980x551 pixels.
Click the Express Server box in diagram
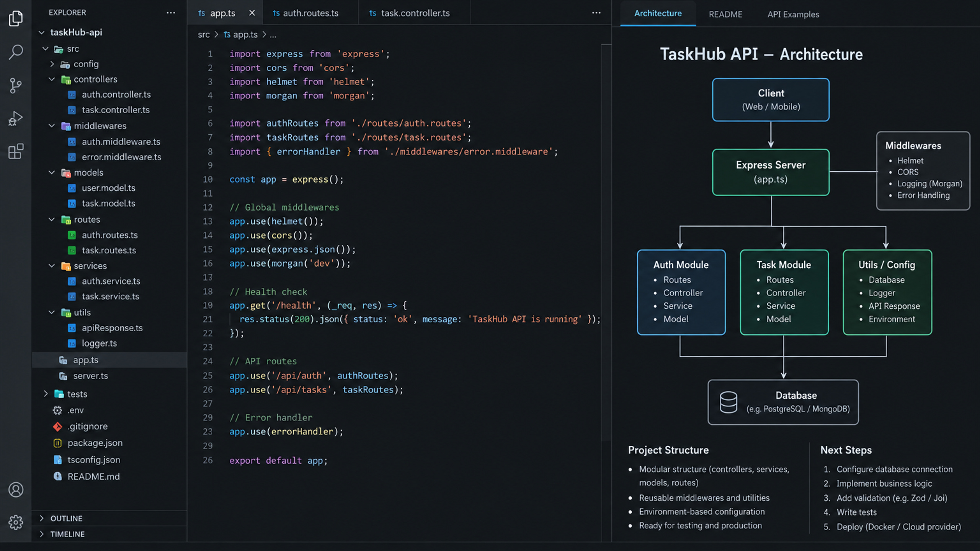[x=771, y=172]
